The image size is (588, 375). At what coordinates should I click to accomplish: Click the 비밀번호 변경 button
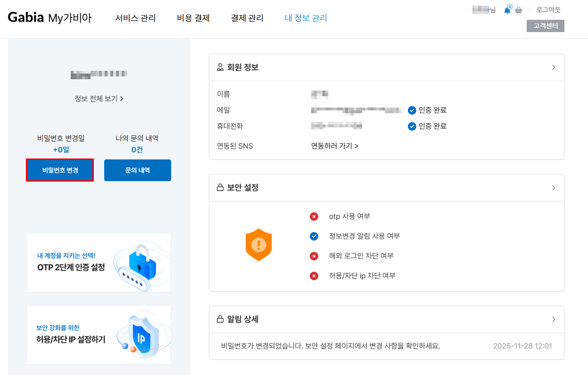click(60, 170)
